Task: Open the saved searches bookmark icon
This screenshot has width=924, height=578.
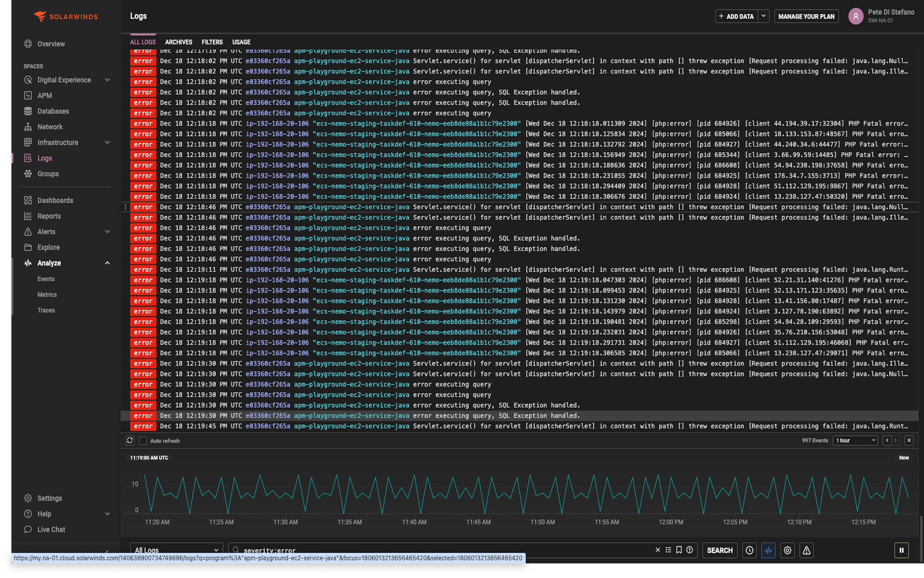Action: [678, 550]
